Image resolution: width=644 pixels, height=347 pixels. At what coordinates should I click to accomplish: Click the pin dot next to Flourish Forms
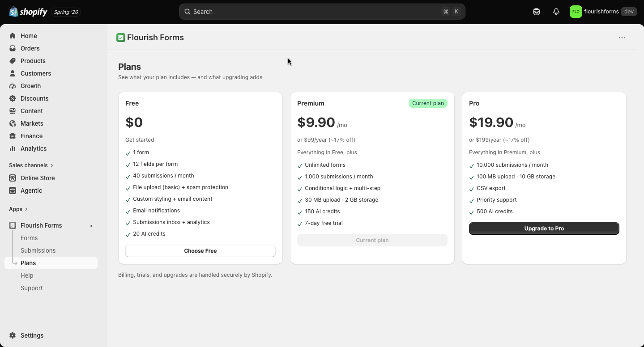point(91,226)
